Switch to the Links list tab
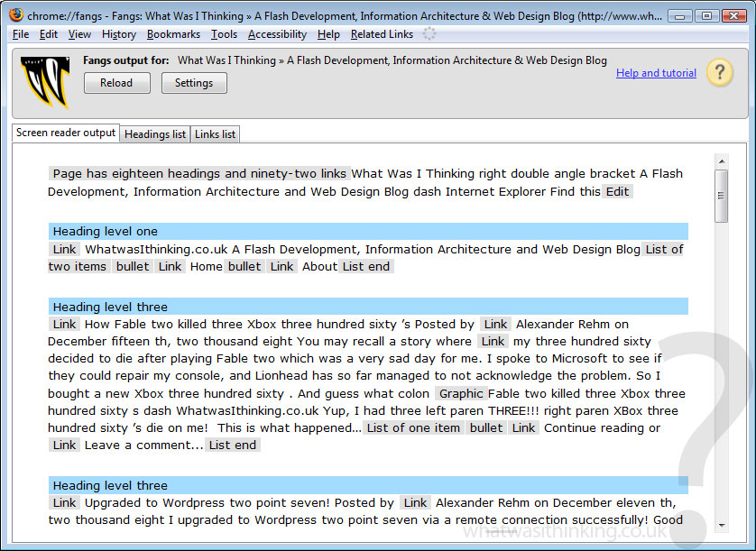 click(x=215, y=134)
